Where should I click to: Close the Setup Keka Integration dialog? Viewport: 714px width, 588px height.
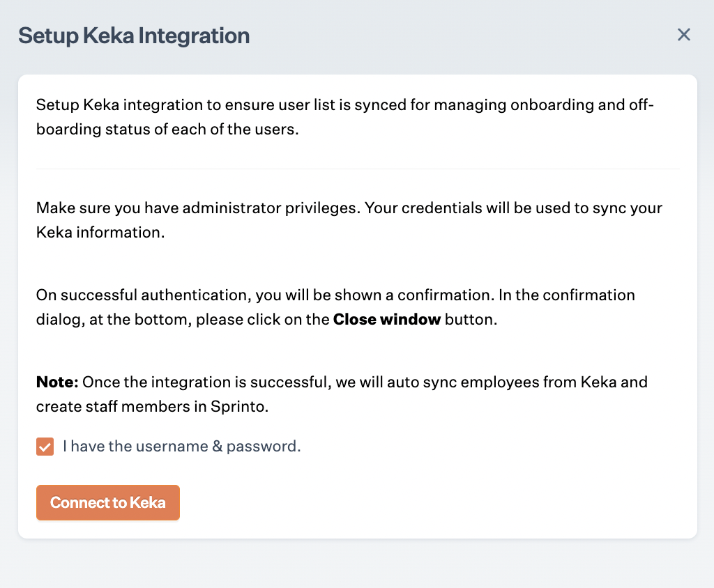click(683, 35)
